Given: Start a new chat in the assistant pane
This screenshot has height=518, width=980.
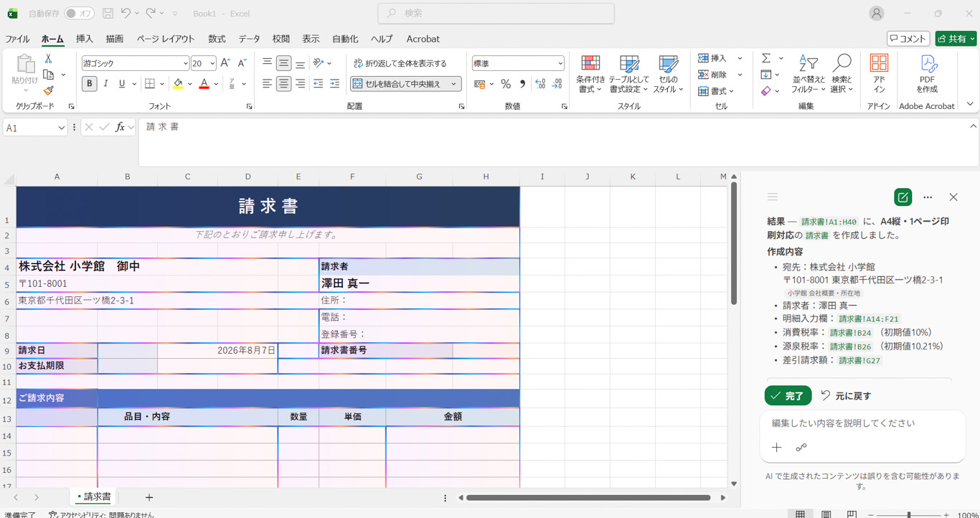Looking at the screenshot, I should coord(903,197).
